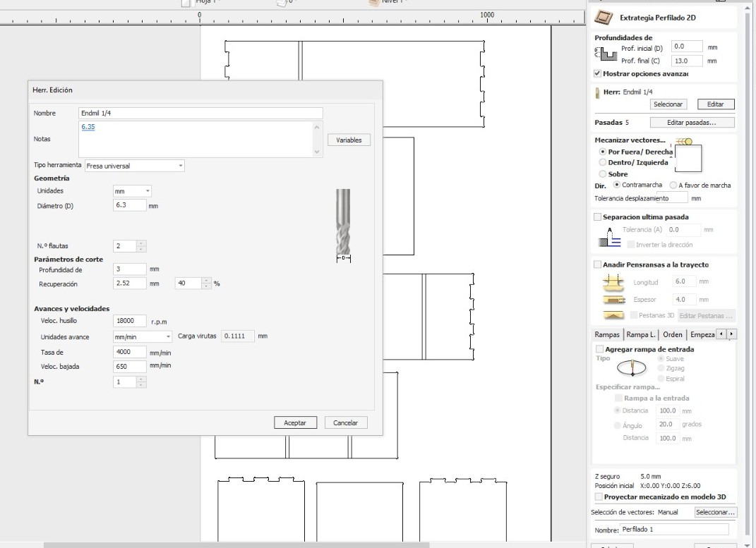Image resolution: width=756 pixels, height=548 pixels.
Task: Switch to the Rampa L. tab
Action: 641,335
